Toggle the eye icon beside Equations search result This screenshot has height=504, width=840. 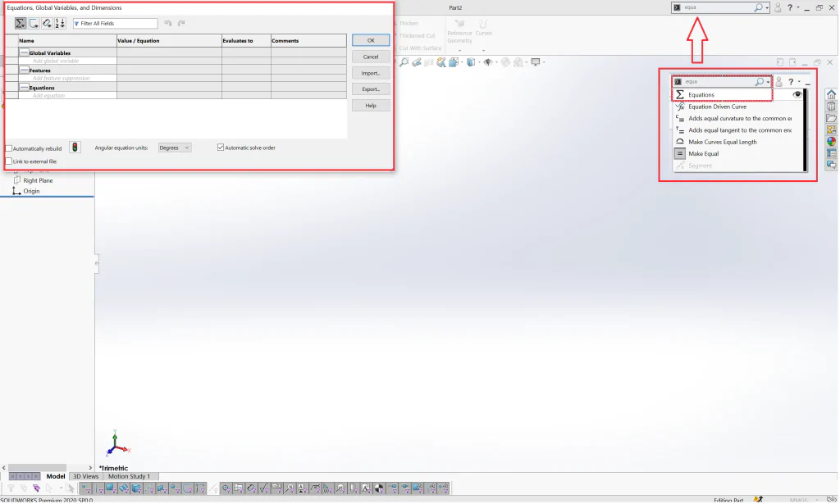[797, 95]
